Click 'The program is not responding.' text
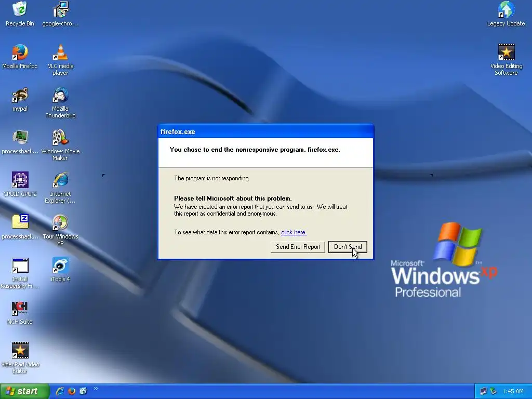Viewport: 532px width, 399px height. click(x=212, y=178)
